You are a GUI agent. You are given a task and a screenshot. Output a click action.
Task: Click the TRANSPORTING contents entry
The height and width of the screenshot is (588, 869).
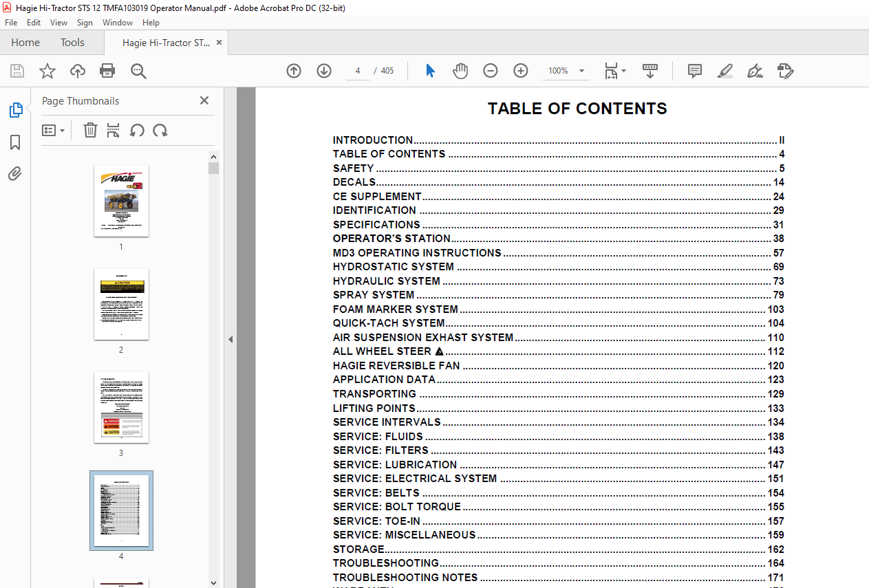(x=559, y=394)
